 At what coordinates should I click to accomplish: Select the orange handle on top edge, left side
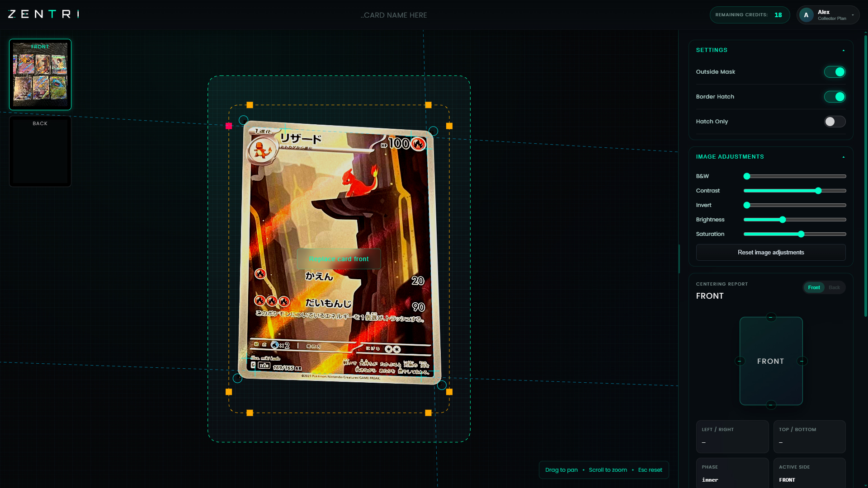[x=250, y=105]
